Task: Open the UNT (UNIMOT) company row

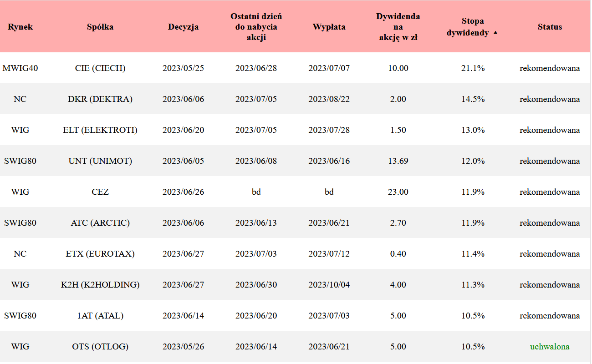Action: 100,161
